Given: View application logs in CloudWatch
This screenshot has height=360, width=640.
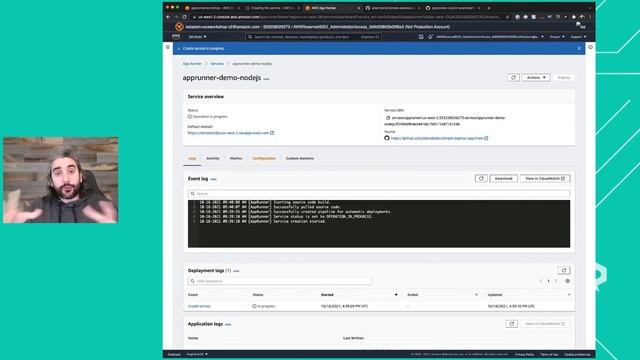Looking at the screenshot, I should point(545,324).
